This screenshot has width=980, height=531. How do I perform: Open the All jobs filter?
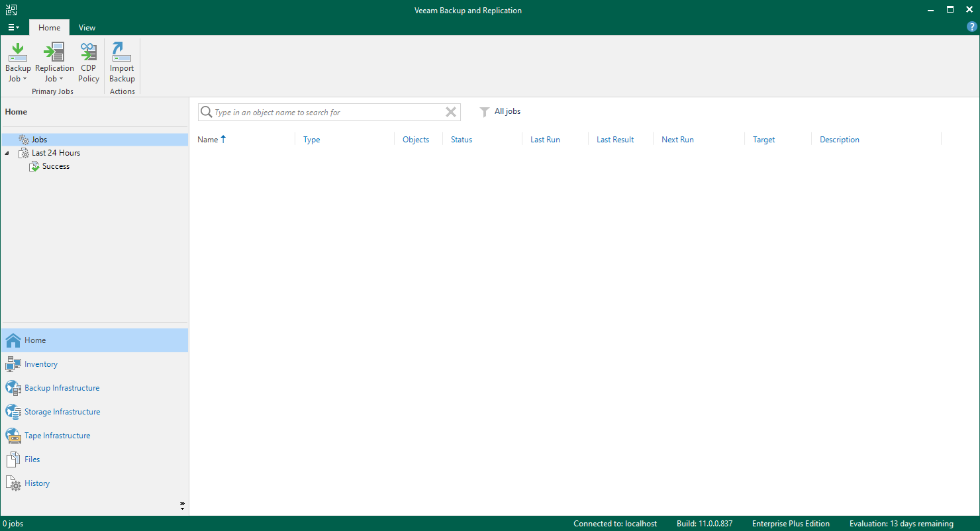pyautogui.click(x=500, y=111)
